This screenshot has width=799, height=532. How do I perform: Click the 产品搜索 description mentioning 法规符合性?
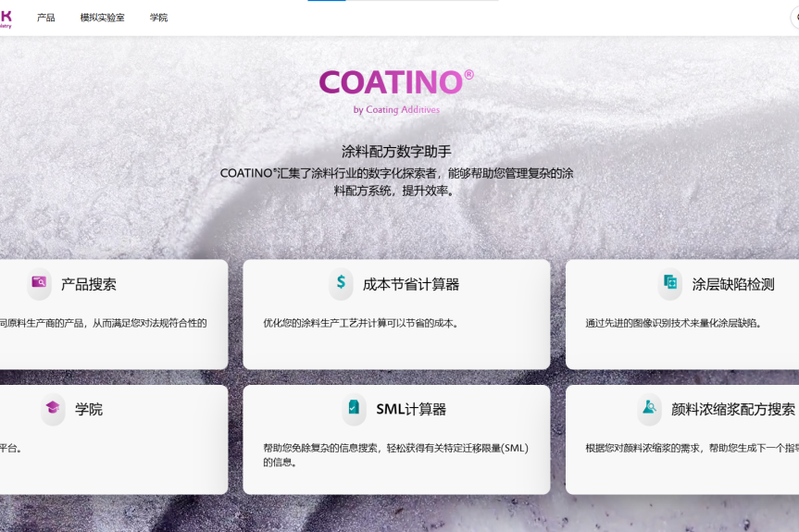[104, 323]
